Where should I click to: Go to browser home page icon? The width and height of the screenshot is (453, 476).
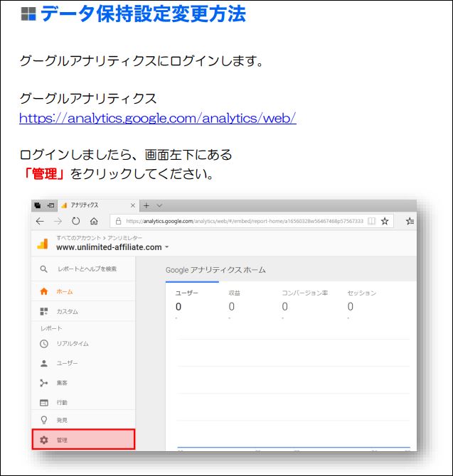point(94,221)
